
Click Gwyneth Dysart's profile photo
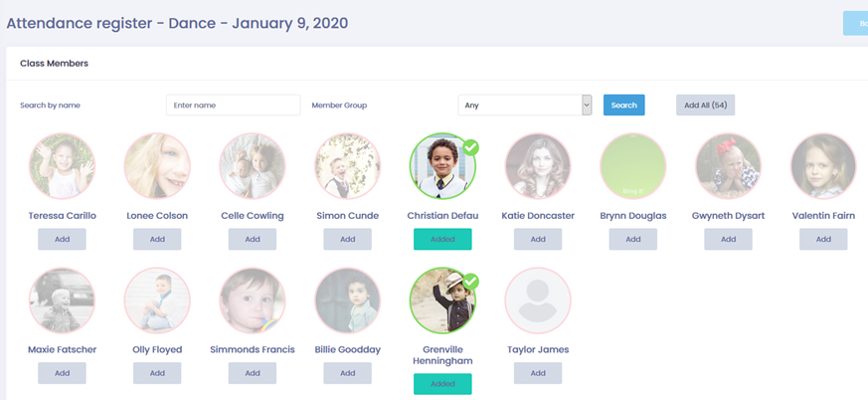click(728, 165)
